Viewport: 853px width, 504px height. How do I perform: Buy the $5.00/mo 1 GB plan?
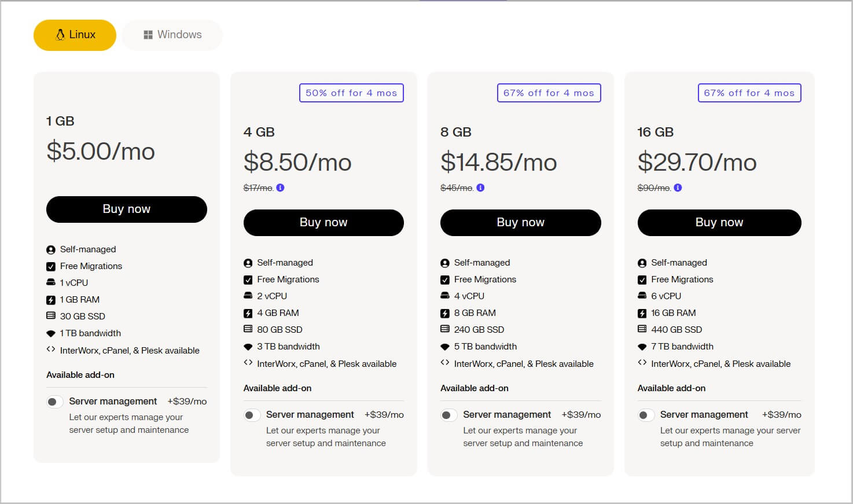point(126,209)
